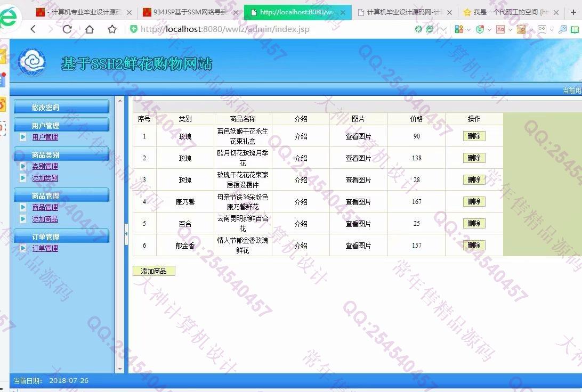
Task: Click the 360 browser logo
Action: [9, 18]
